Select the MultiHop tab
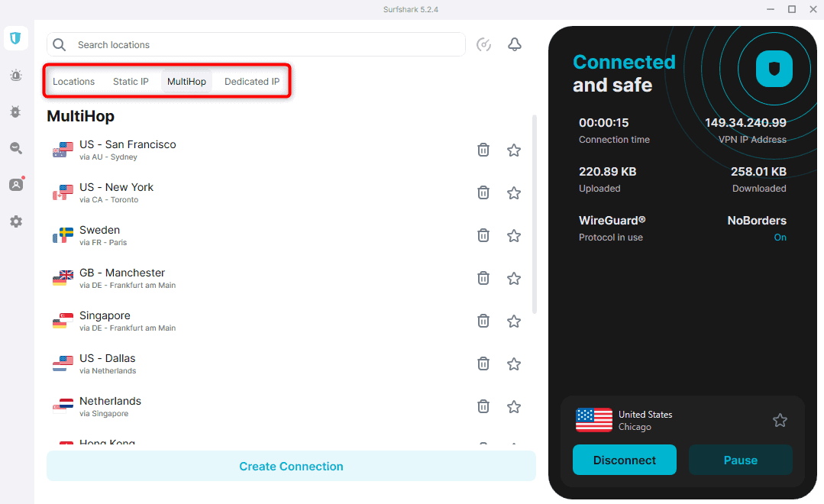The width and height of the screenshot is (824, 504). pyautogui.click(x=186, y=82)
